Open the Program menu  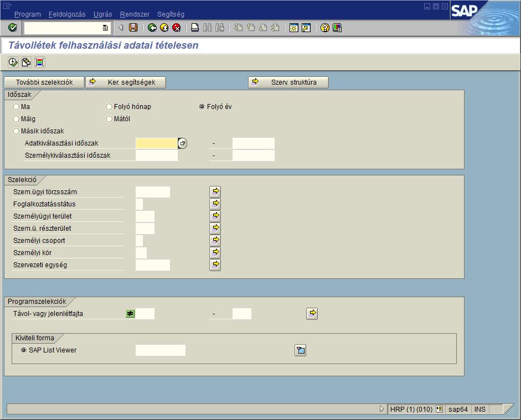tap(28, 14)
